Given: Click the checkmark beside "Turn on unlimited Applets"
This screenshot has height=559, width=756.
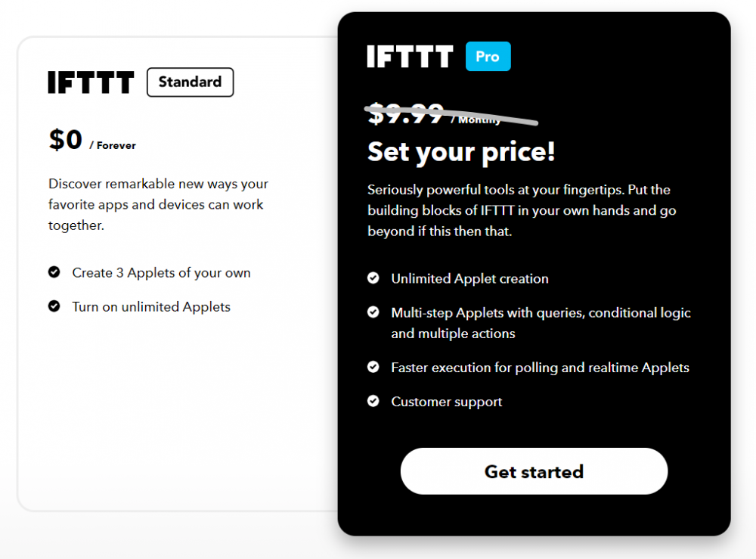Looking at the screenshot, I should 54,306.
